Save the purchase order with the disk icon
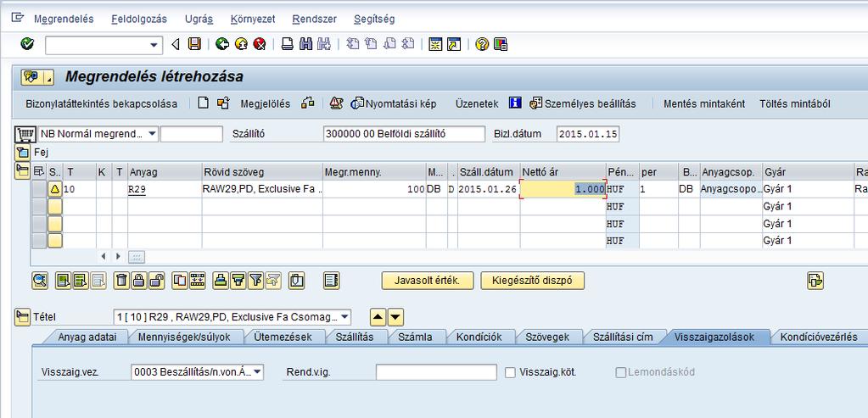The height and width of the screenshot is (418, 868). tap(194, 44)
